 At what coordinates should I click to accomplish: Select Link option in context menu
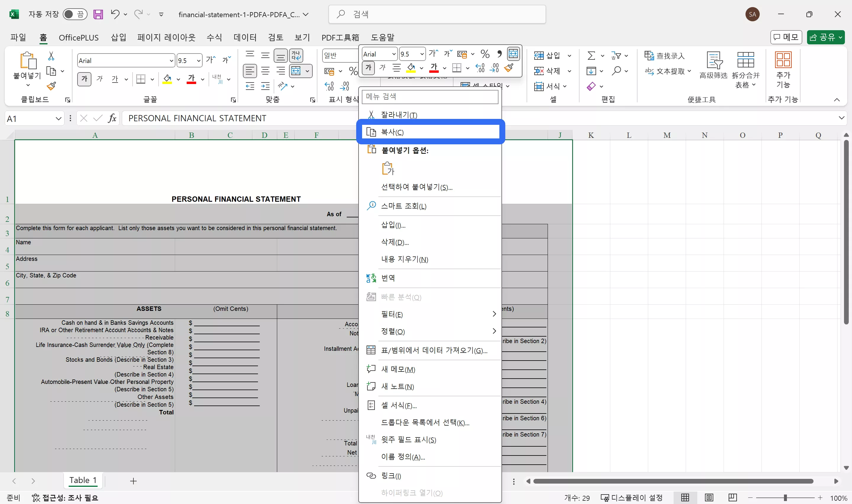tap(430, 476)
